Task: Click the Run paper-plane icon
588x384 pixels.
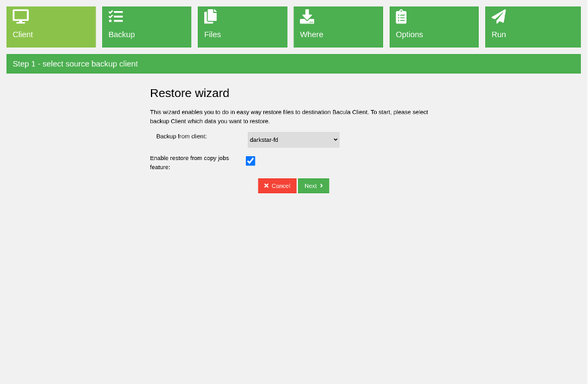Action: pyautogui.click(x=498, y=16)
